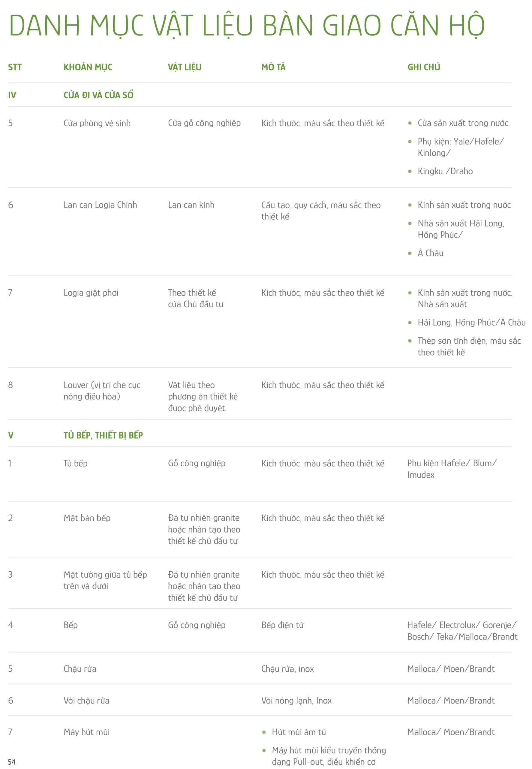
Task: Select the Mặt bàn bếp row label
Action: tap(87, 518)
